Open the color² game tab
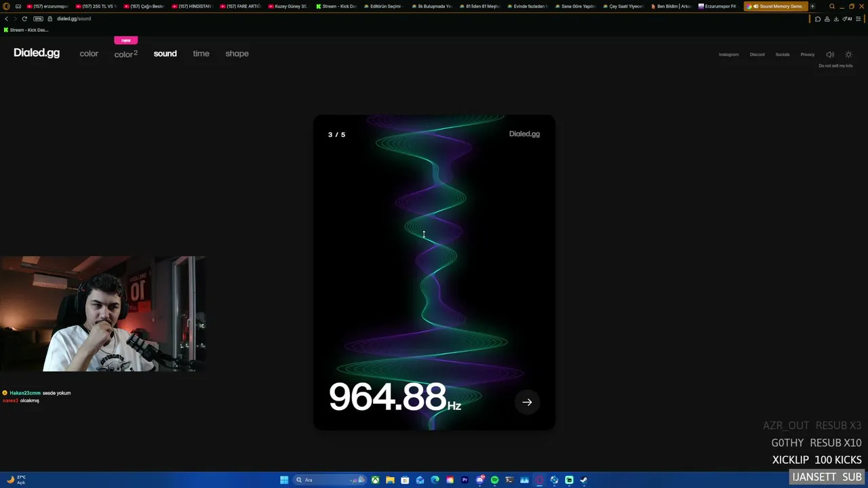 (125, 54)
